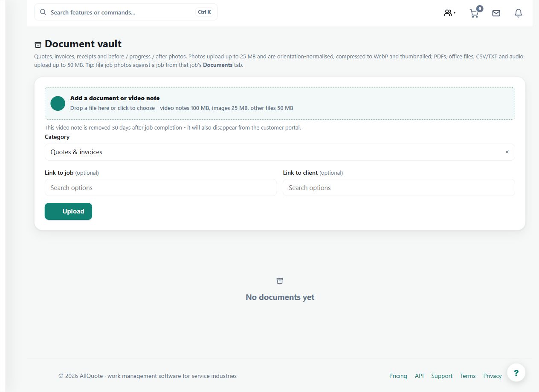
Task: Click the cart item count badge
Action: (480, 9)
